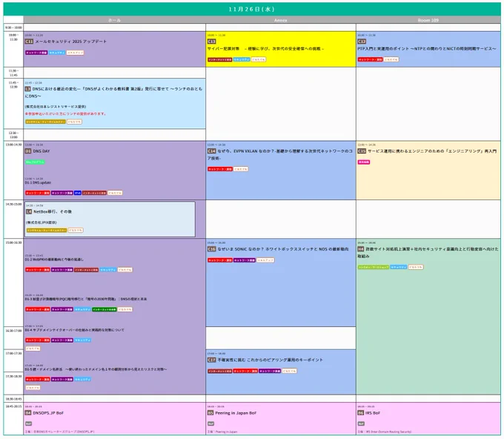Viewport: 504px width, 439px height.
Task: Click the D1-1 DNS update sub-session
Action: 38,182
